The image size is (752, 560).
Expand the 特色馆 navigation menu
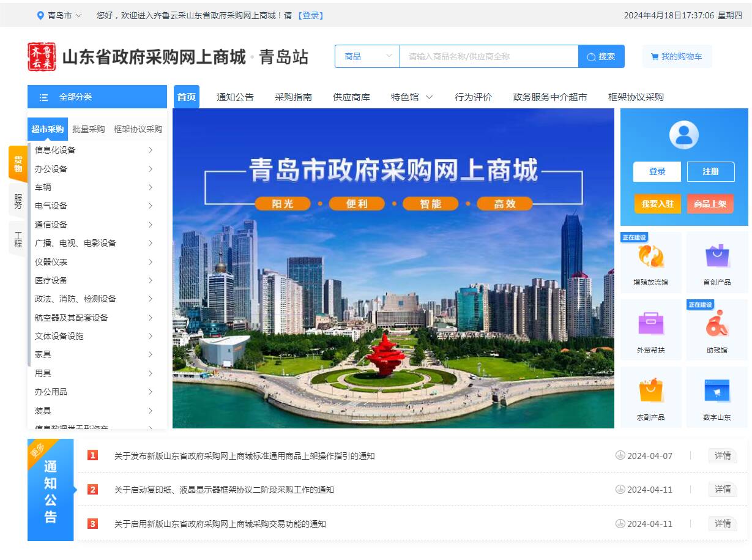pyautogui.click(x=412, y=97)
